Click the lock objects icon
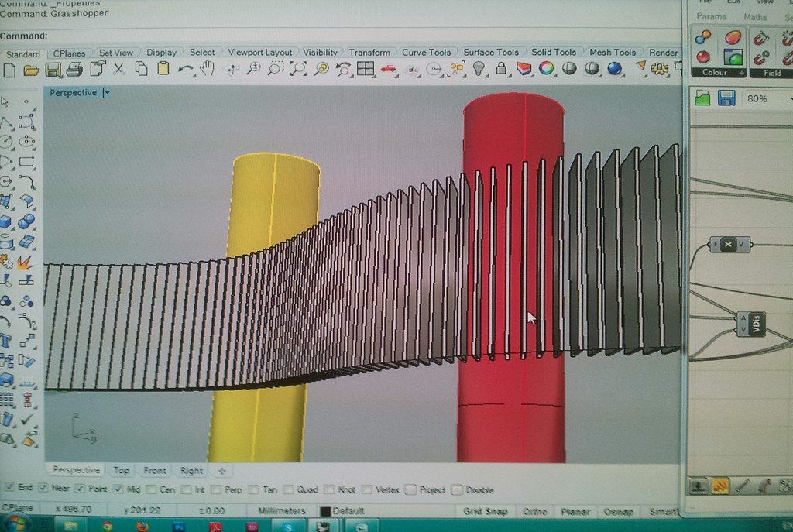Image resolution: width=793 pixels, height=532 pixels. click(501, 69)
